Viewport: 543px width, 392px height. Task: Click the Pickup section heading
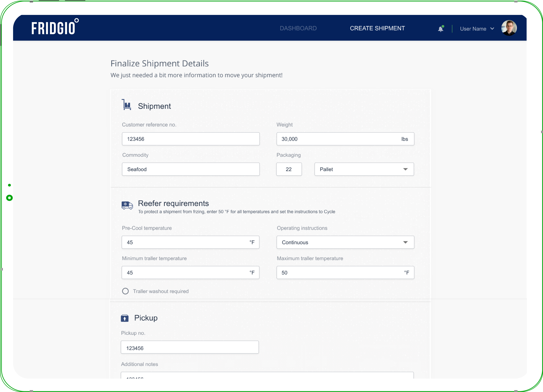point(146,318)
